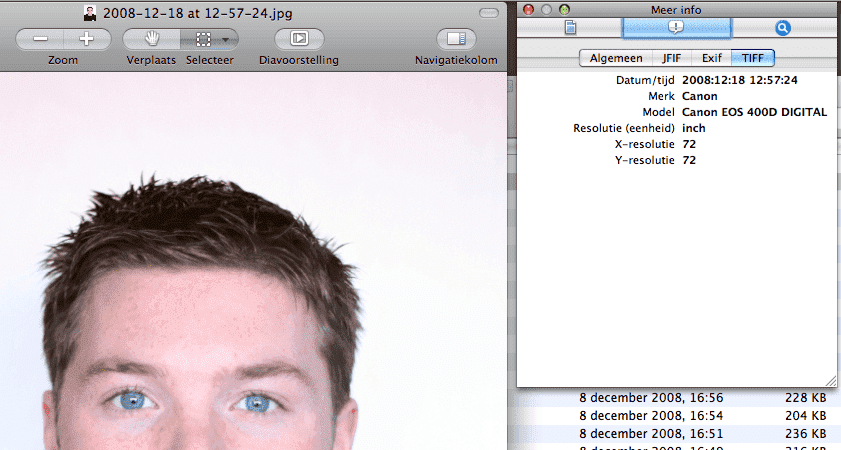Switch to the JFIF tab

click(672, 58)
